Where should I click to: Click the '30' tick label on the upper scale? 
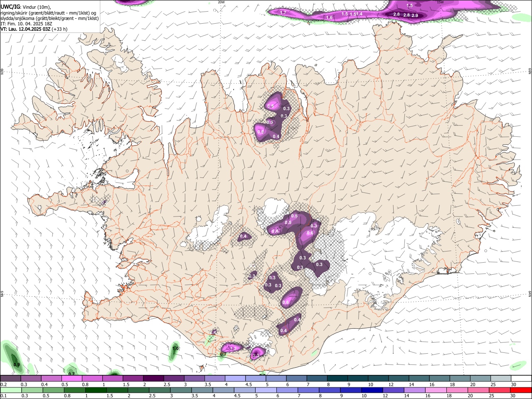(514, 384)
